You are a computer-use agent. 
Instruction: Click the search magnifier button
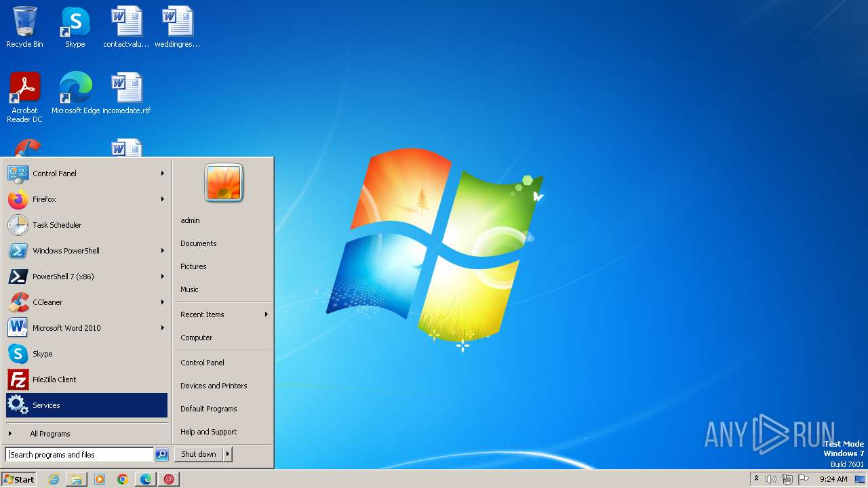click(161, 455)
